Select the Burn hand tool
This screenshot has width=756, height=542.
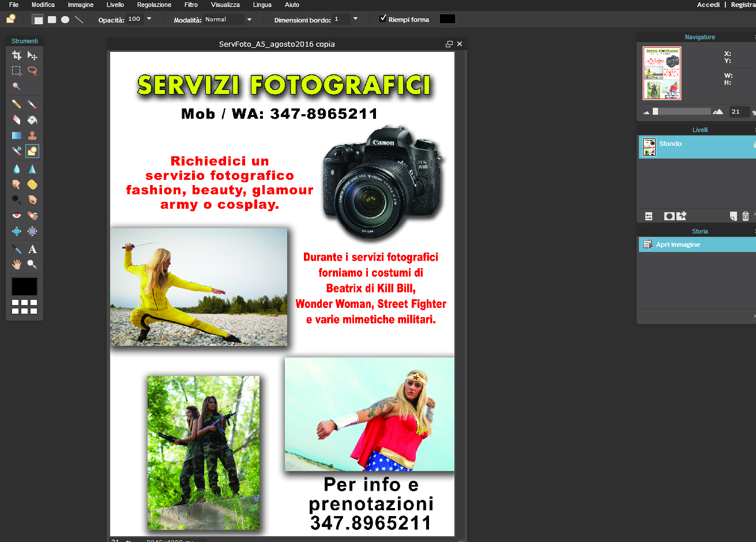[32, 200]
